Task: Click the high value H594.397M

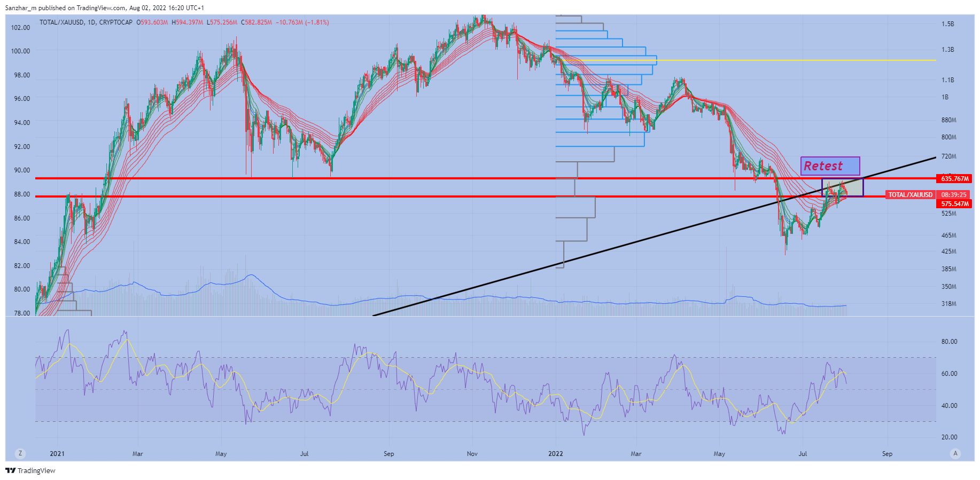Action: (x=187, y=22)
